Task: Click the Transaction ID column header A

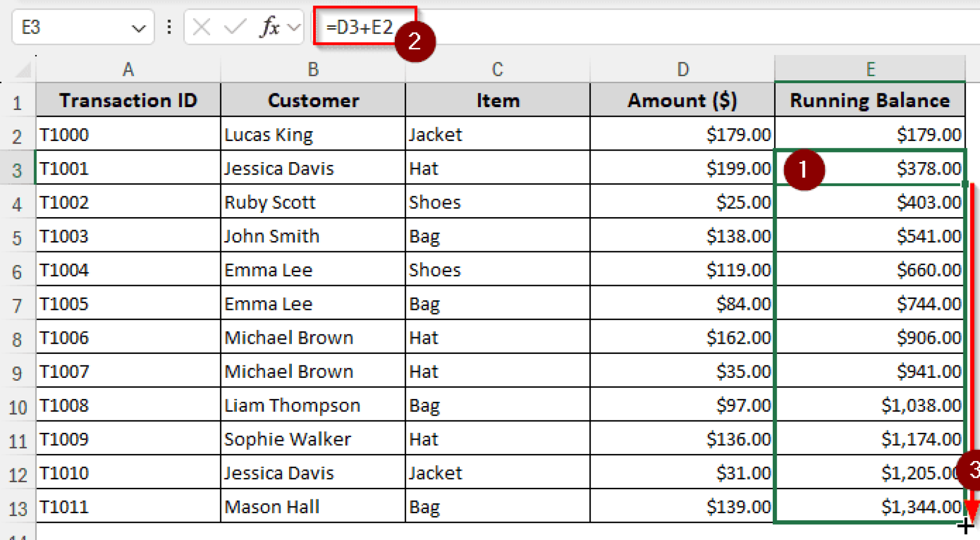Action: (128, 69)
